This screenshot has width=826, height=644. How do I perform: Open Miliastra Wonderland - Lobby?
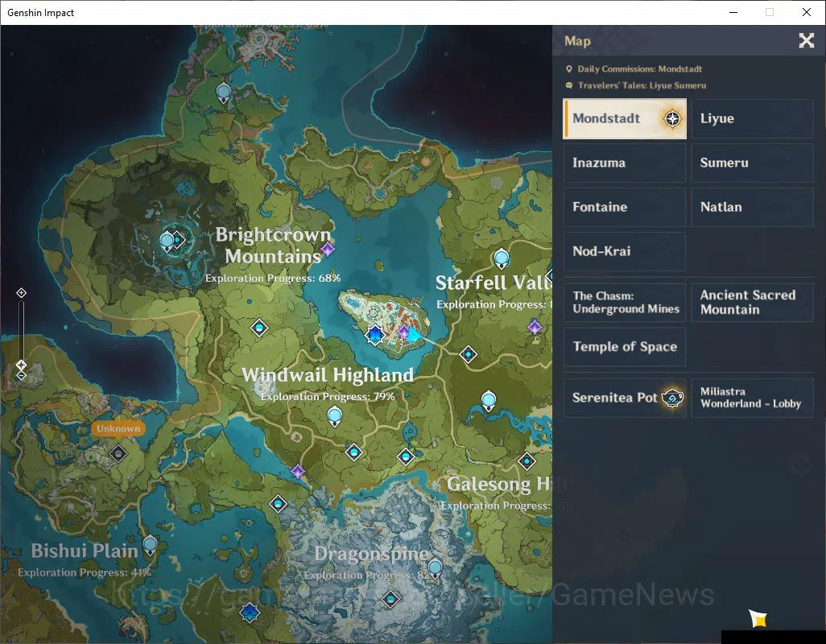point(752,398)
